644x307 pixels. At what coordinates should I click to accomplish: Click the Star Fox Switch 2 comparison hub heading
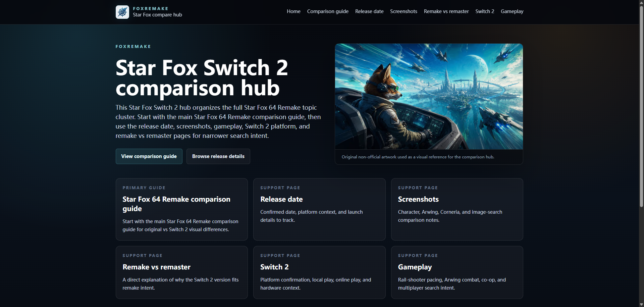click(x=202, y=78)
